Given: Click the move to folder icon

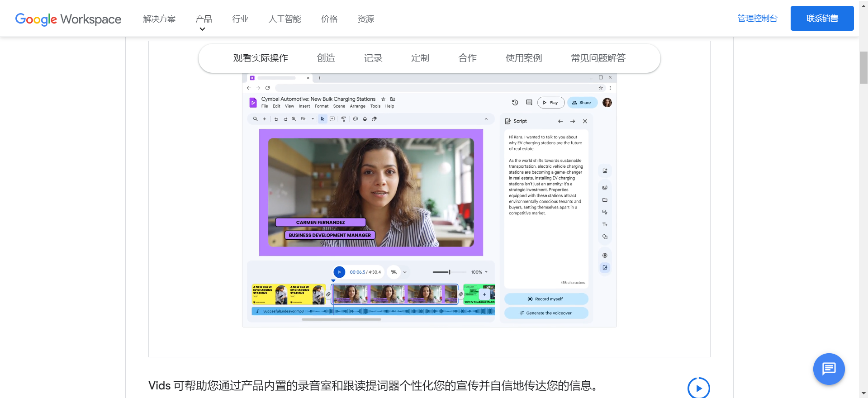Looking at the screenshot, I should point(393,99).
